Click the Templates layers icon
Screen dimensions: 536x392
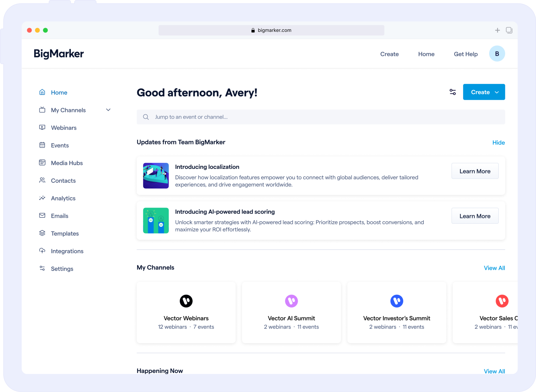click(42, 233)
